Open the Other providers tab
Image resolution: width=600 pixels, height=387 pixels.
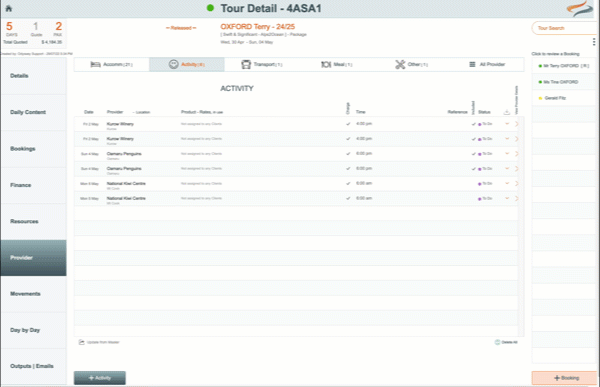tap(412, 64)
